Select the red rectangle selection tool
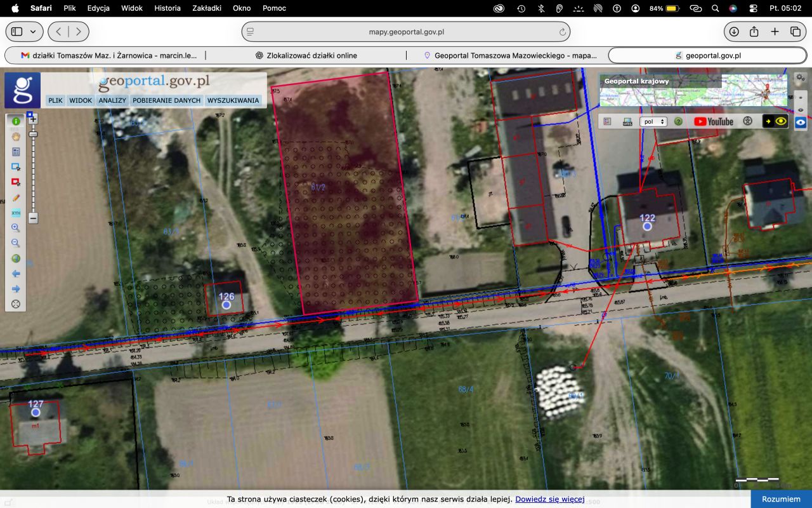 pos(16,182)
